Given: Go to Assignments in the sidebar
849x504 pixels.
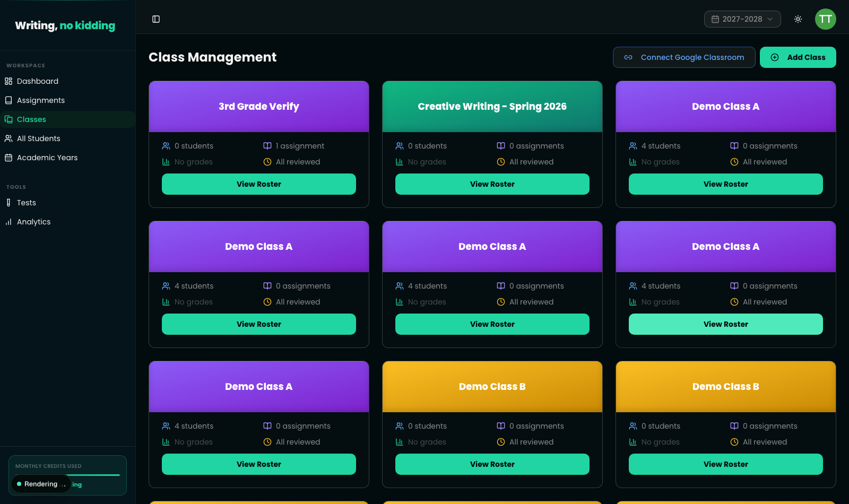Looking at the screenshot, I should 68,100.
